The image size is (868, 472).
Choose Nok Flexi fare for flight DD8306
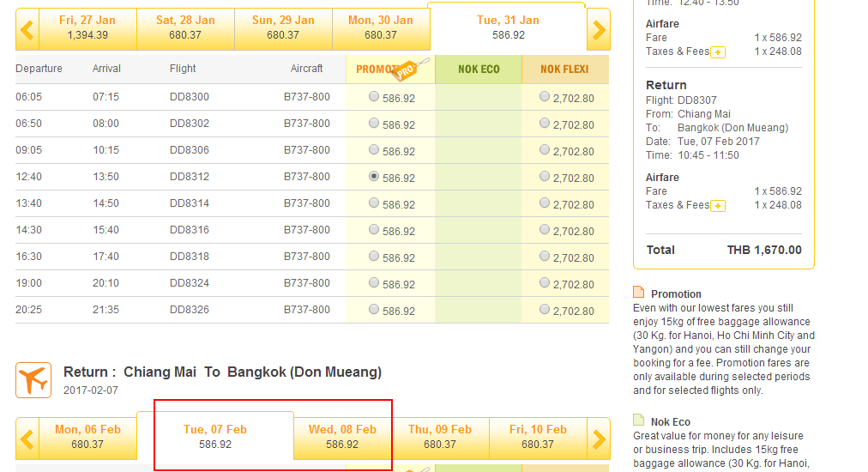(545, 149)
